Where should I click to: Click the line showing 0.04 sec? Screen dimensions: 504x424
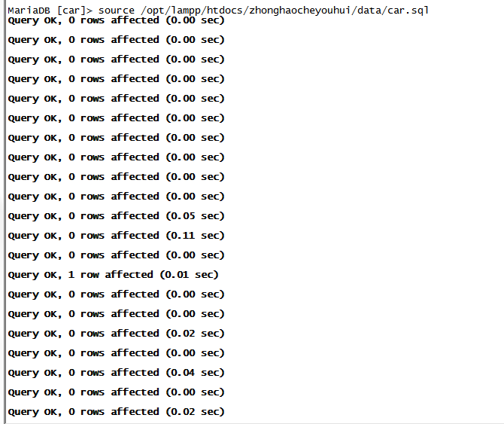tap(116, 373)
